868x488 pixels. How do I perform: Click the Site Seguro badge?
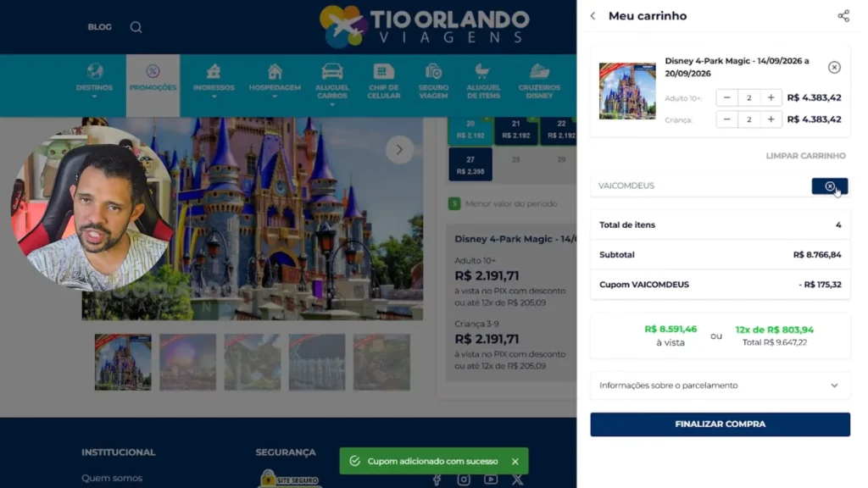tap(290, 479)
